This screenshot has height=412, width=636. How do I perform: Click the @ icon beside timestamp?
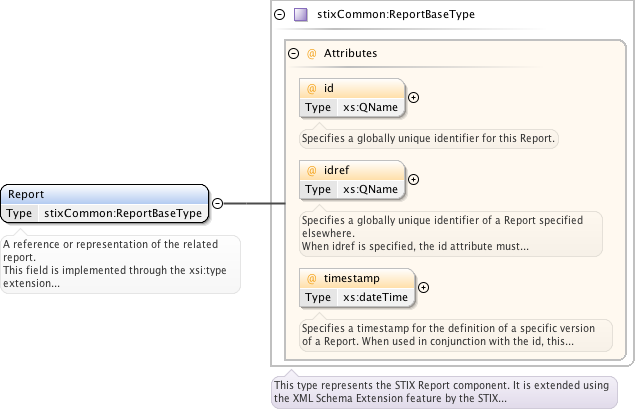[x=311, y=278]
